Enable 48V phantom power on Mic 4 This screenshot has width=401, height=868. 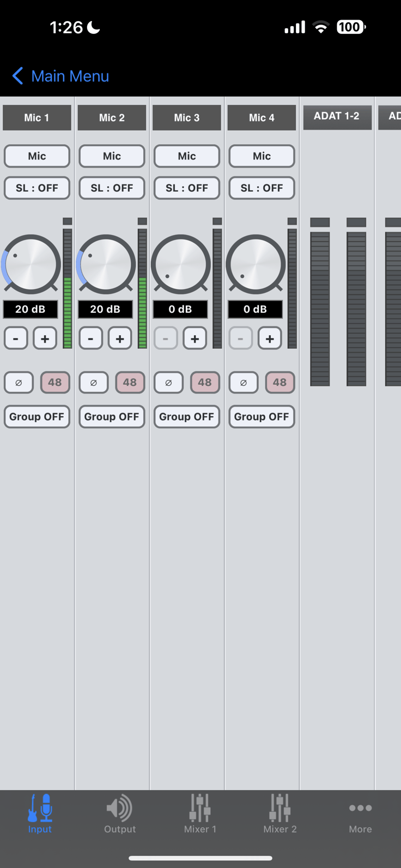pos(280,383)
